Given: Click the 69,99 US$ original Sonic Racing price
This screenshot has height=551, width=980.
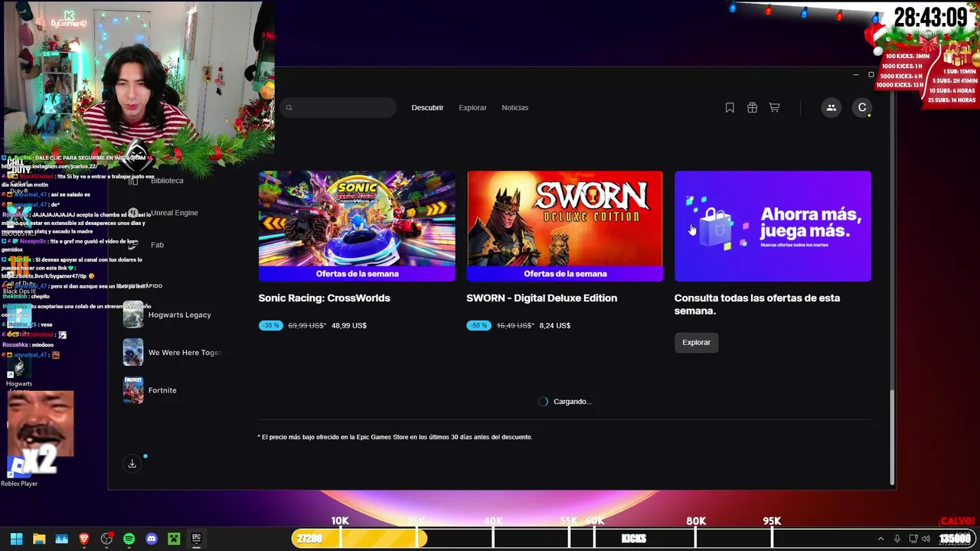Looking at the screenshot, I should tap(307, 325).
